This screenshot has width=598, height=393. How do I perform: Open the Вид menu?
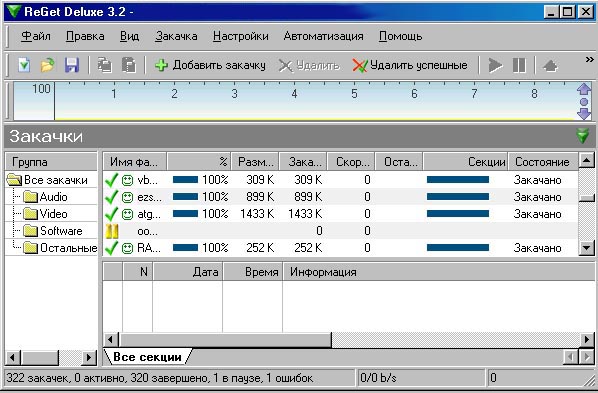[x=129, y=36]
